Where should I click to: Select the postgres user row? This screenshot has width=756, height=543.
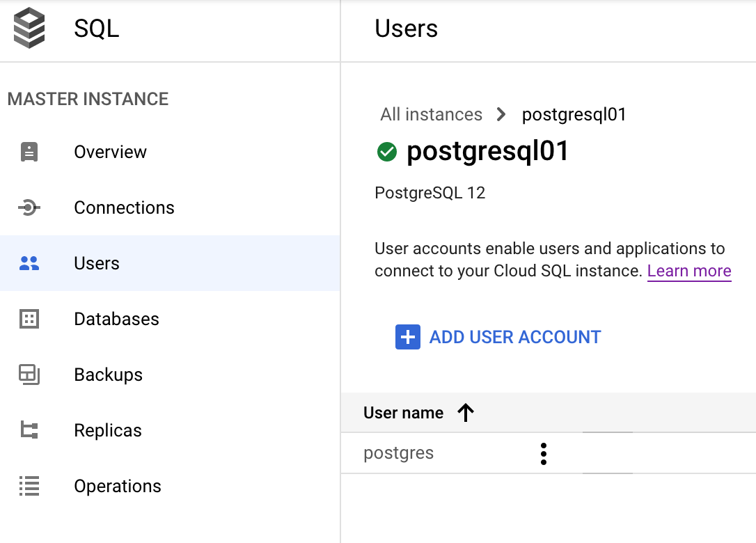[x=398, y=453]
